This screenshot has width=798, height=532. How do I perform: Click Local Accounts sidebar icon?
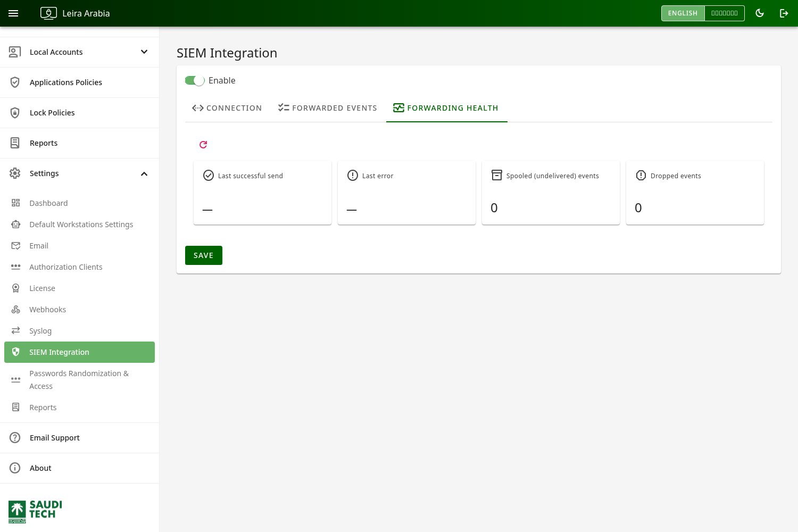point(15,52)
